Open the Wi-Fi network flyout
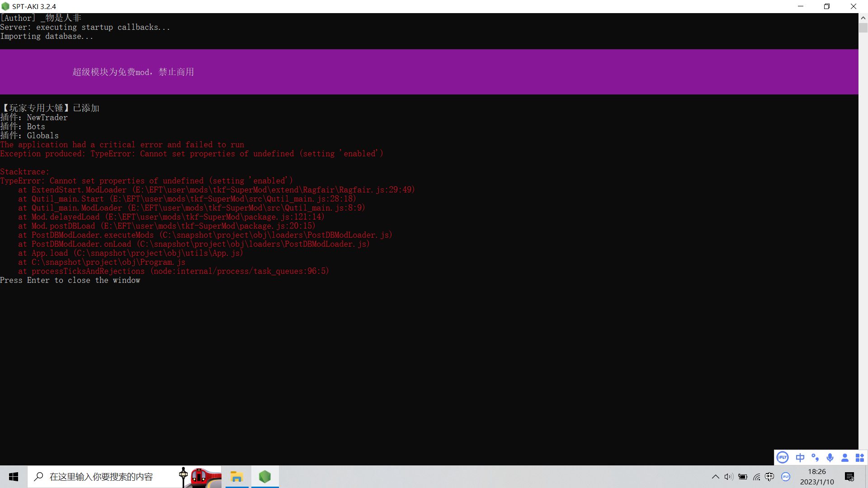868x488 pixels. [x=756, y=477]
